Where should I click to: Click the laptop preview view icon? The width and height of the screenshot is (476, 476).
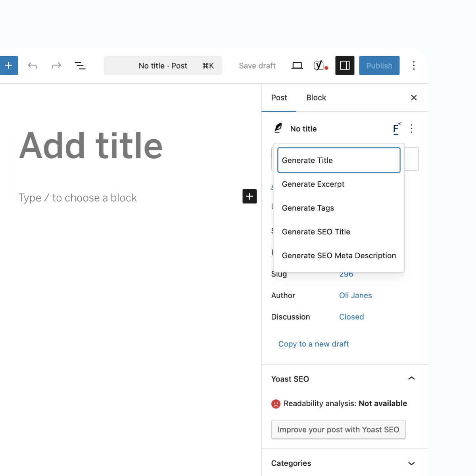pos(297,65)
